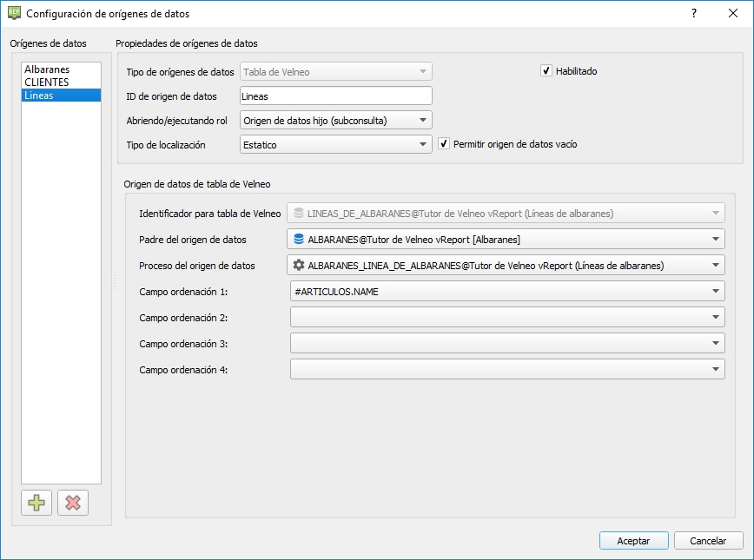The height and width of the screenshot is (560, 754).
Task: Expand the Tipo de localización dropdown
Action: tap(335, 145)
